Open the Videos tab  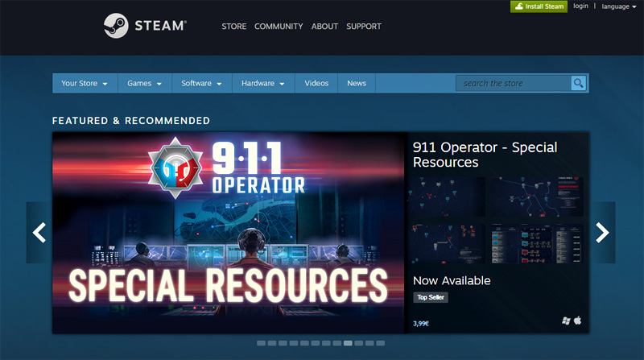316,84
